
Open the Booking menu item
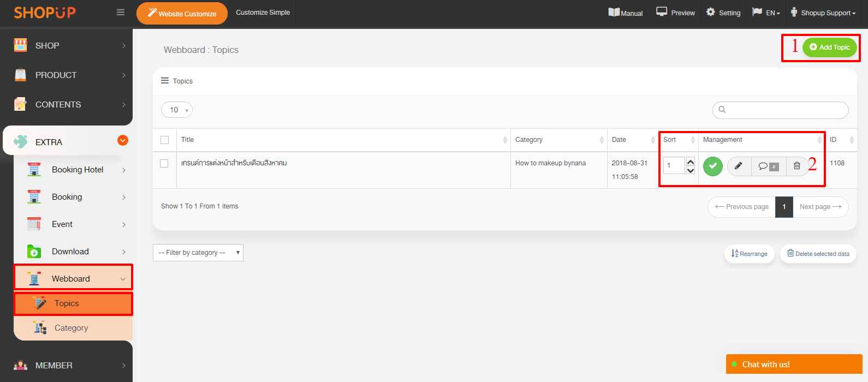pos(73,197)
